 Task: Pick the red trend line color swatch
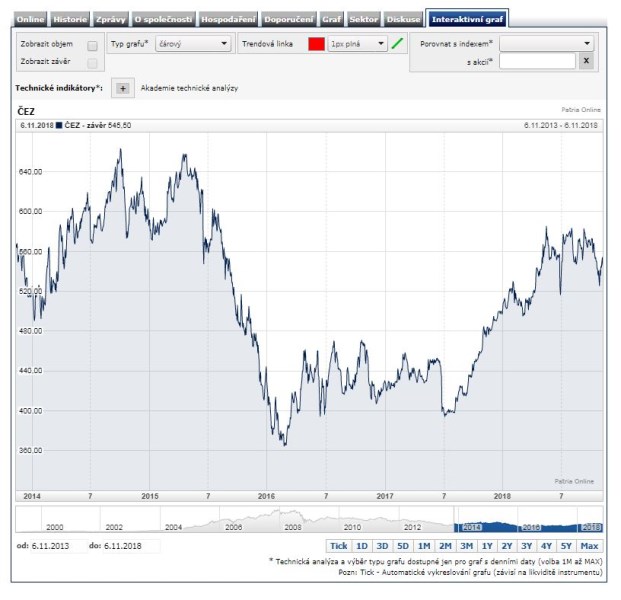tap(316, 44)
